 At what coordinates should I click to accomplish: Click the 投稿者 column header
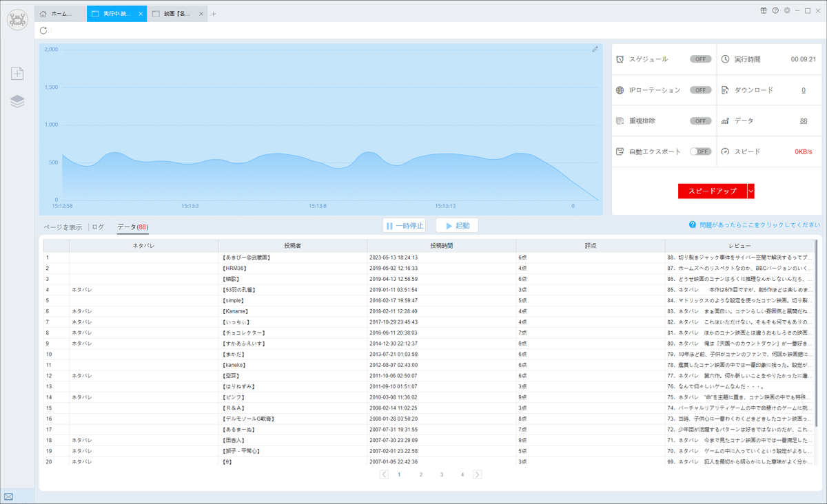coord(292,245)
